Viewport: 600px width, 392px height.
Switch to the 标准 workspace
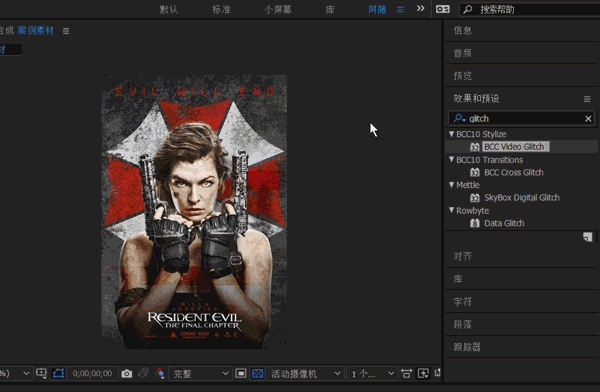click(222, 10)
